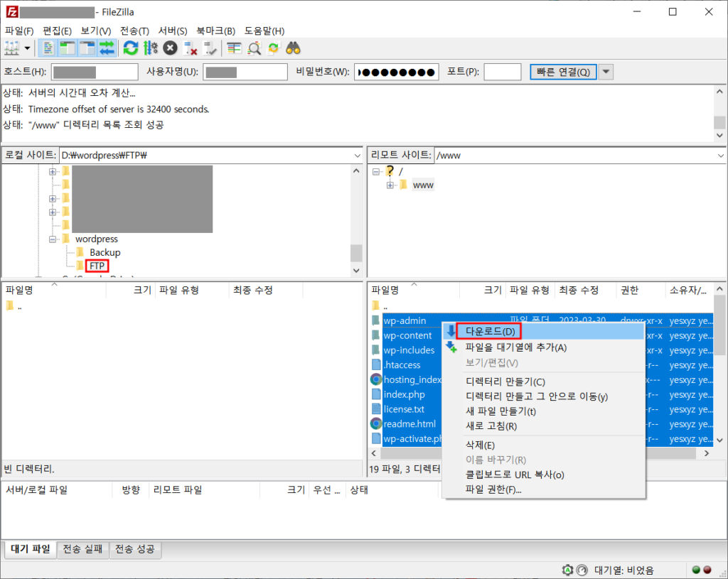Select the .htaccess file

[x=402, y=365]
